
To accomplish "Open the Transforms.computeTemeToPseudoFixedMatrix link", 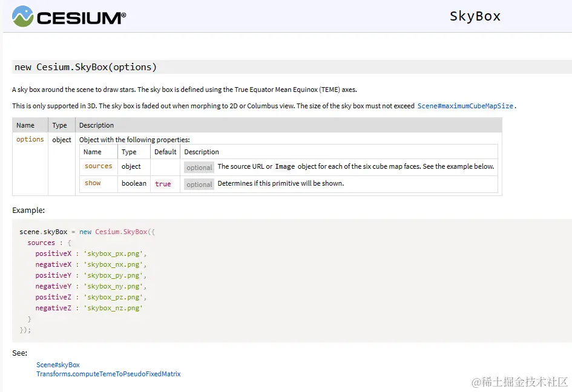I will click(x=108, y=374).
